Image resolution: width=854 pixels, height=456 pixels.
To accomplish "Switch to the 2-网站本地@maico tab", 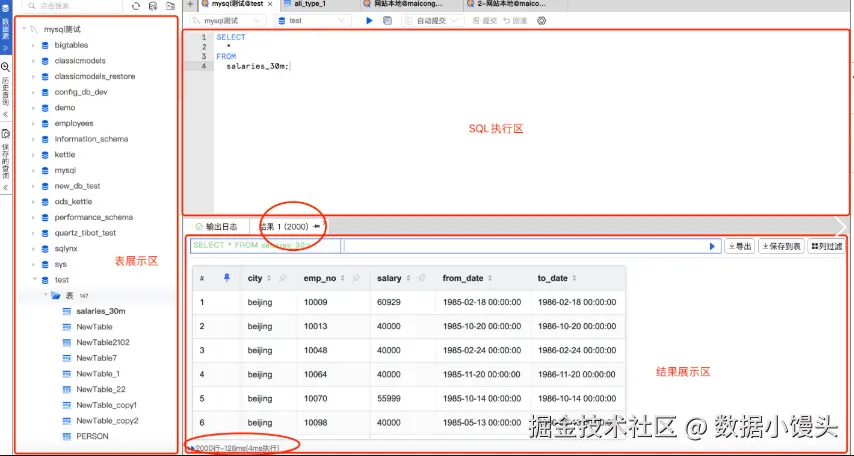I will tap(511, 4).
